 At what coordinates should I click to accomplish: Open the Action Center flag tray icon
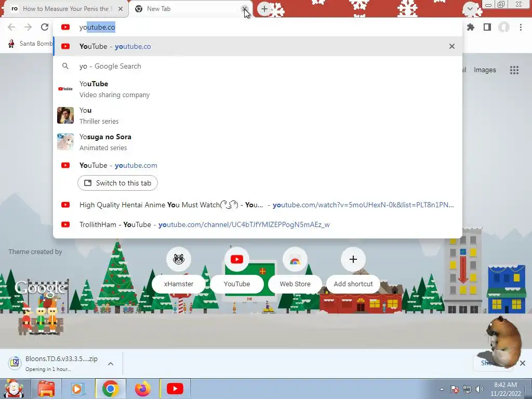pos(455,390)
